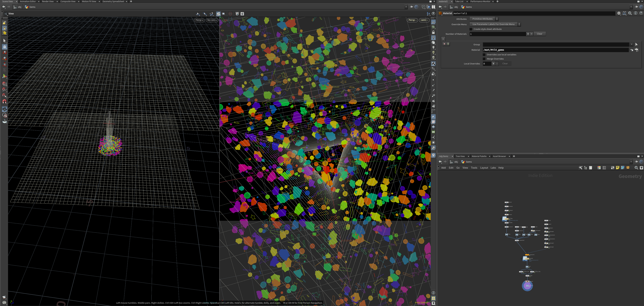Enable Create style sheet attribute checkbox
Screen dimensions: 644x306
471,29
